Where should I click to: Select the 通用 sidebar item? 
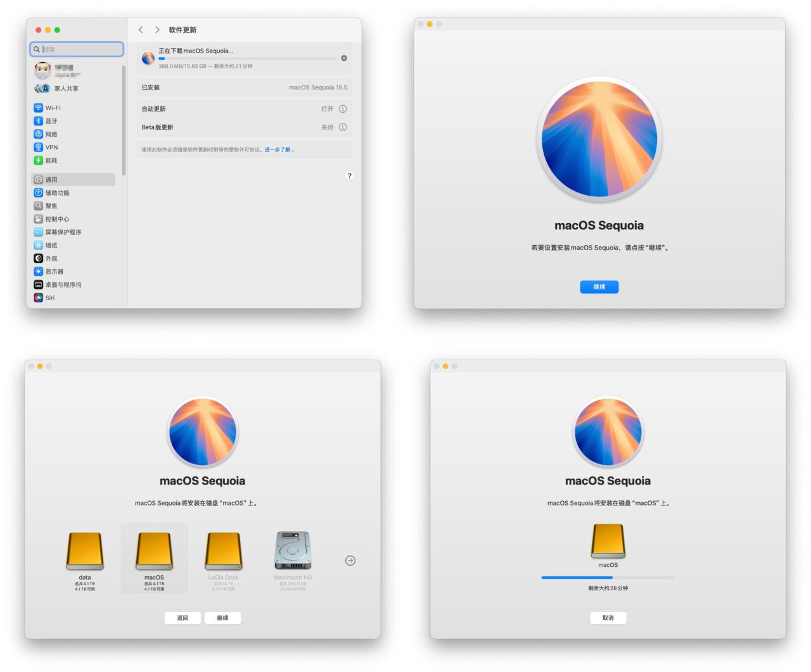coord(73,180)
